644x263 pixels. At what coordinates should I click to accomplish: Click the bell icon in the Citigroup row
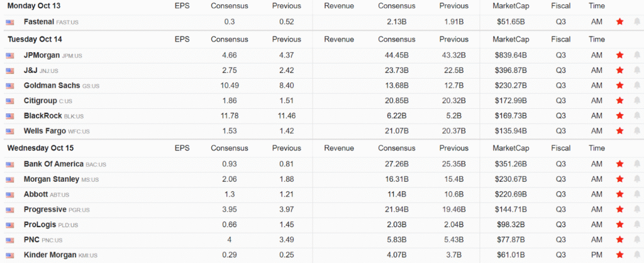636,101
